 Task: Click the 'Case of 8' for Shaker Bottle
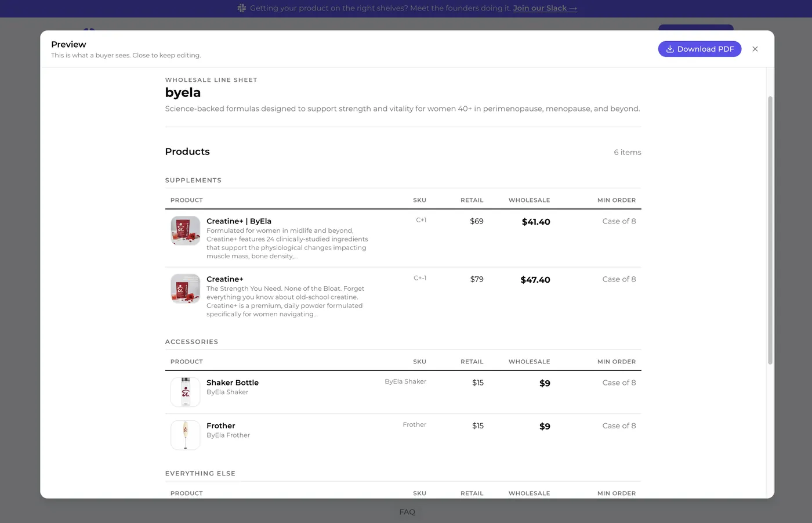click(619, 383)
